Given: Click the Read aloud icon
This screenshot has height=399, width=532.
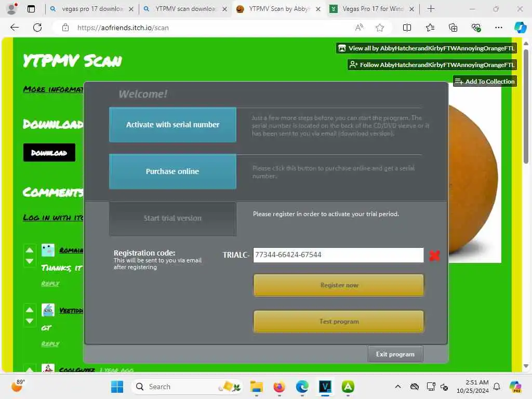Looking at the screenshot, I should [359, 28].
